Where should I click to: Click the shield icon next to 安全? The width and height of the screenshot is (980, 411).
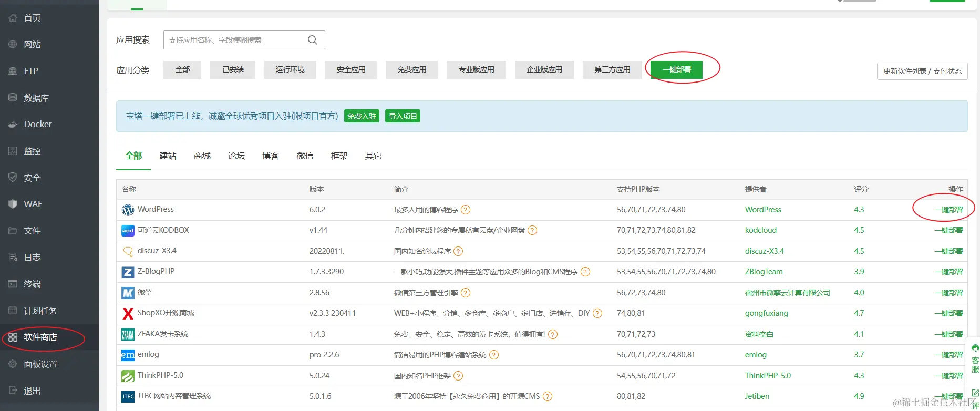[x=13, y=178]
